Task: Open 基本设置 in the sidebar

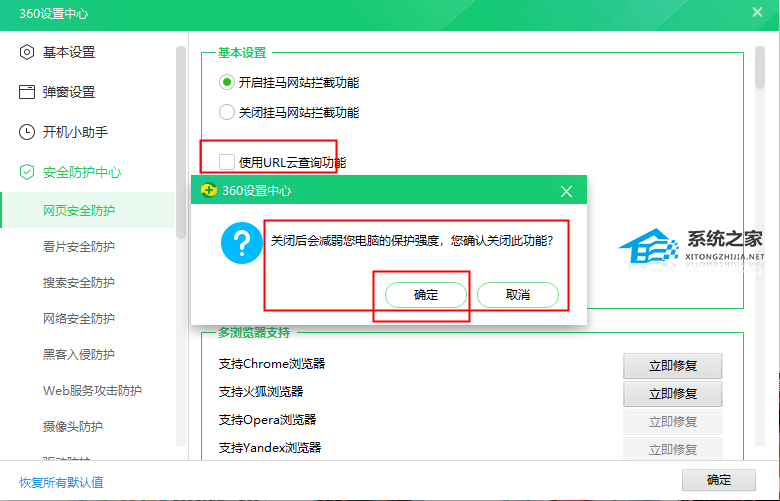Action: (69, 52)
